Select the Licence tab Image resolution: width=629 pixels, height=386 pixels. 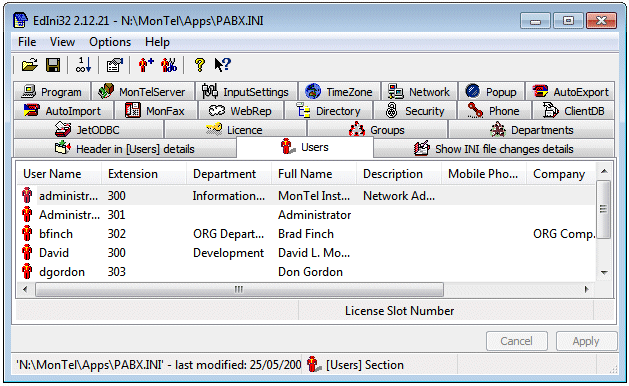[235, 129]
